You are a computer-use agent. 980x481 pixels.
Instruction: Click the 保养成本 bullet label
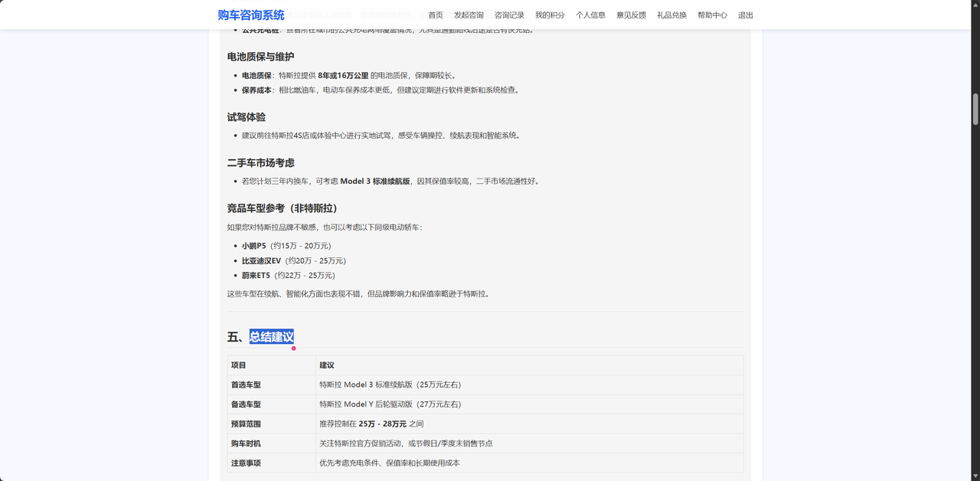coord(256,90)
